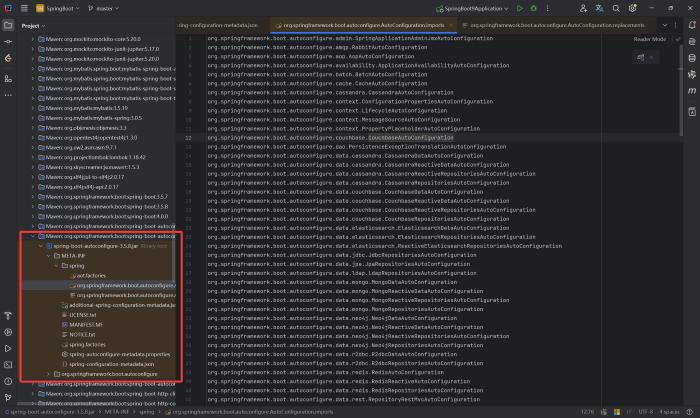
Task: Expand org.springframework.boot.autoconfigure package node
Action: tap(48, 374)
